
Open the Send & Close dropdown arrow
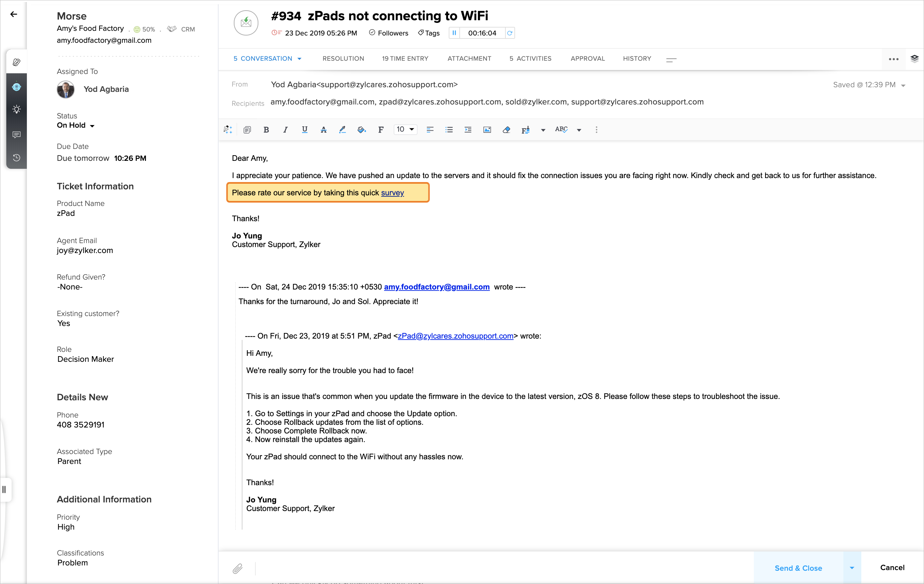pos(852,568)
